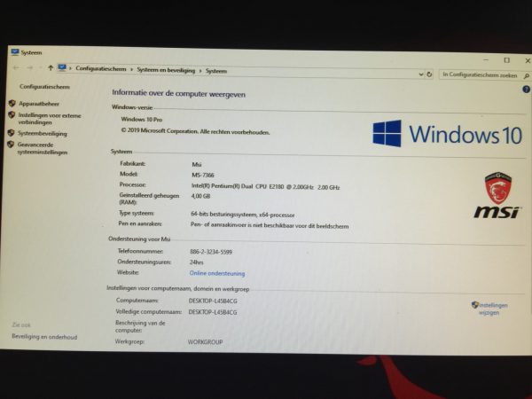Click the full computer name next to Volledige computernaam
This screenshot has width=532, height=399.
(213, 312)
